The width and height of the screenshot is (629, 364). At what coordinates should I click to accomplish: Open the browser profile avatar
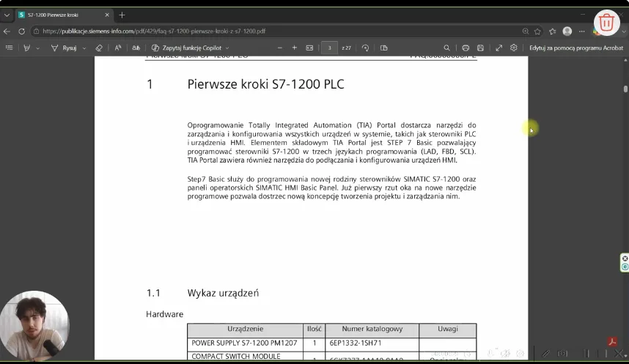(x=567, y=31)
